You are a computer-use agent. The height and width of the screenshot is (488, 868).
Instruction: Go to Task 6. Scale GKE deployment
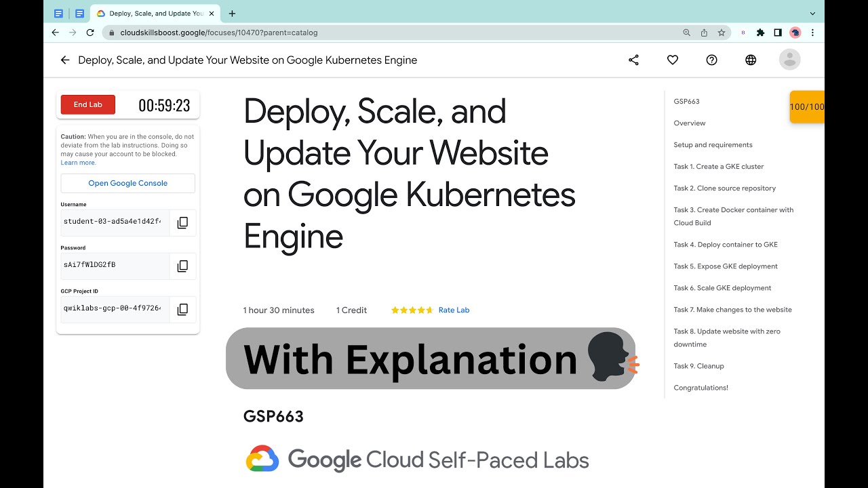(722, 288)
